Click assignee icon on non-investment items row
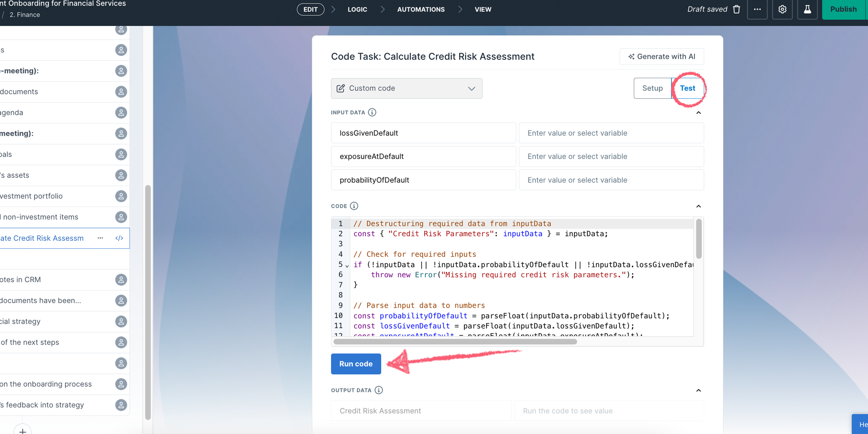 (121, 217)
